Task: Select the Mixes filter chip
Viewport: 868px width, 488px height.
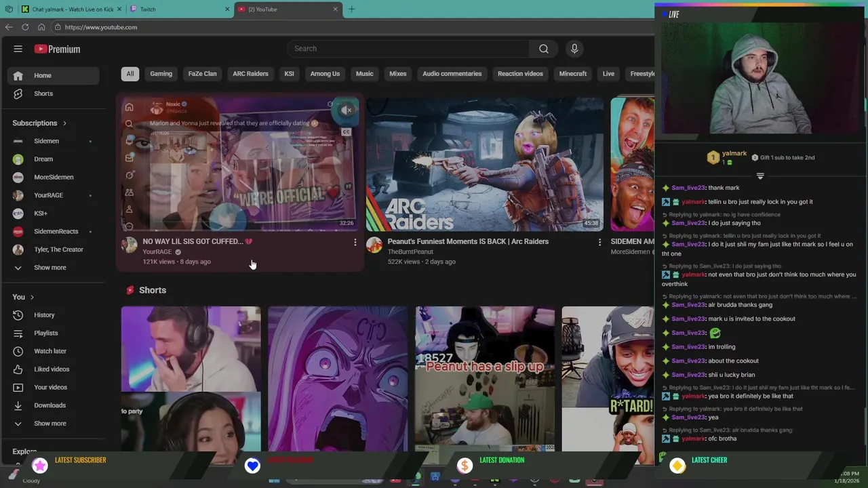Action: coord(398,74)
